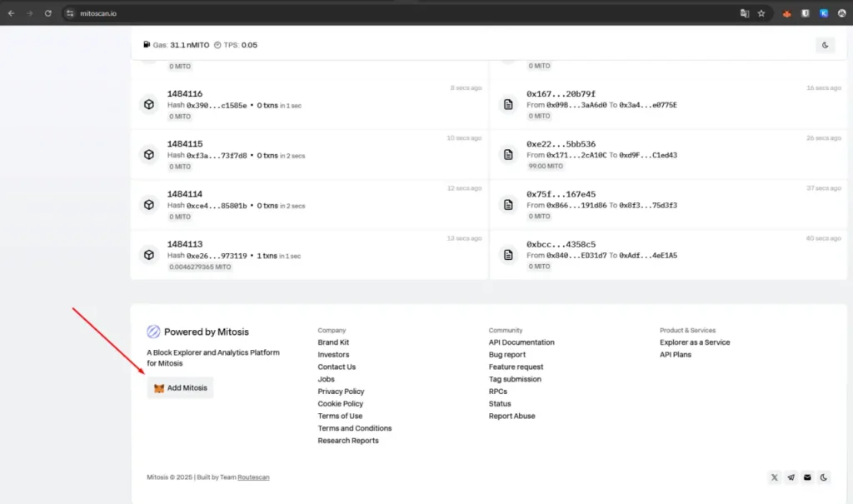Toggle dark mode in the footer

[x=824, y=477]
